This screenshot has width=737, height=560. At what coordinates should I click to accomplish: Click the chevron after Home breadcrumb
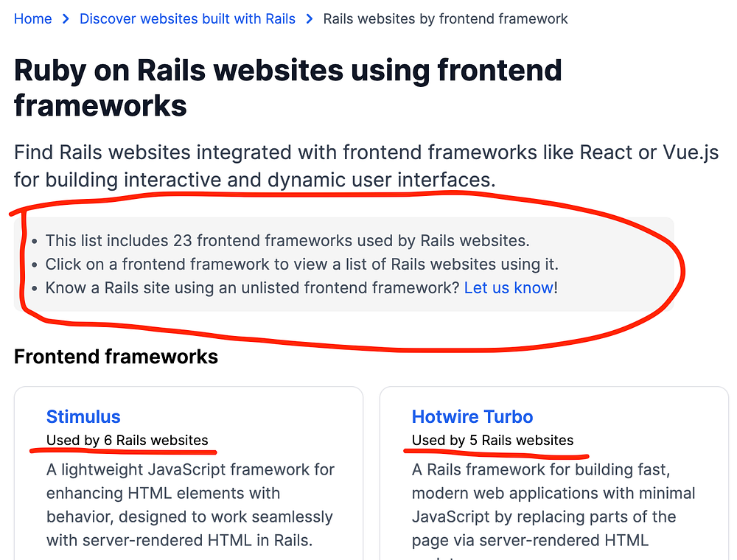[66, 19]
